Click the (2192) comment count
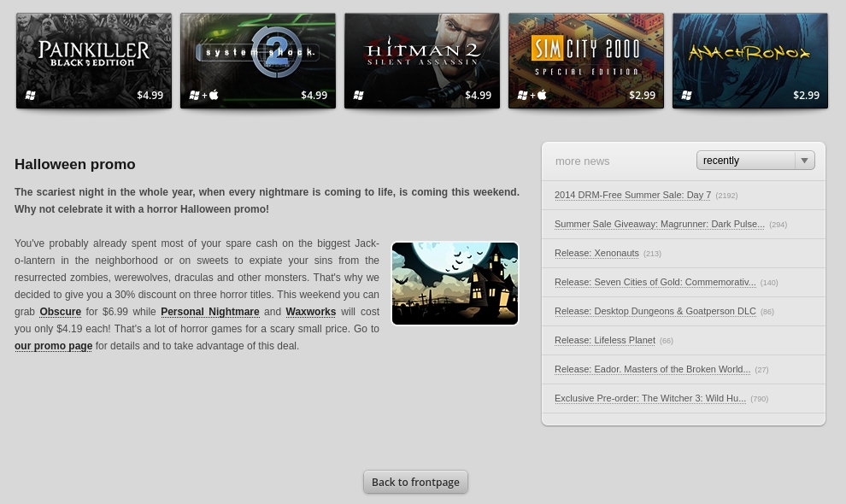The width and height of the screenshot is (846, 504). click(726, 196)
